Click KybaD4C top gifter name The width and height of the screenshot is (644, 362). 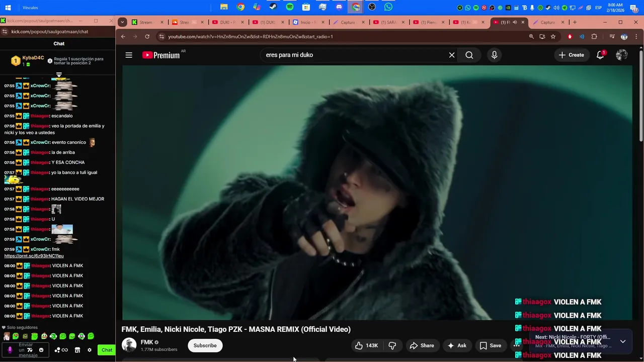pos(33,58)
